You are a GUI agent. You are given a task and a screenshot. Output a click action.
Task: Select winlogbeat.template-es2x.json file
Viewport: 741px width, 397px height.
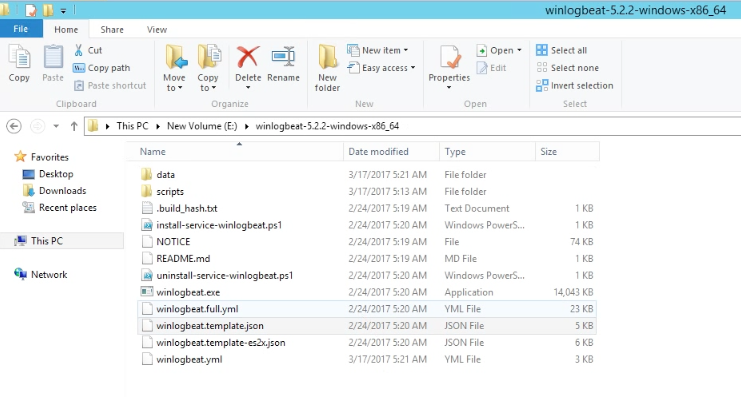(367, 343)
